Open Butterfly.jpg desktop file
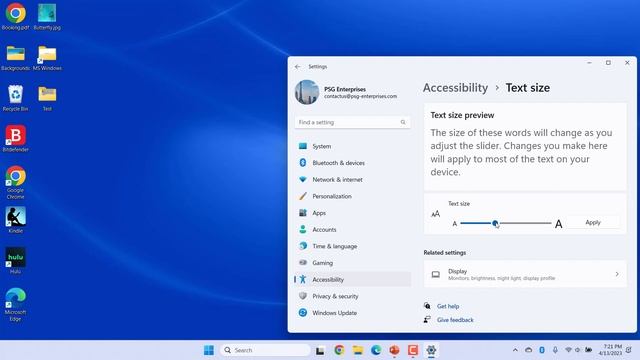The image size is (640, 360). click(x=47, y=17)
